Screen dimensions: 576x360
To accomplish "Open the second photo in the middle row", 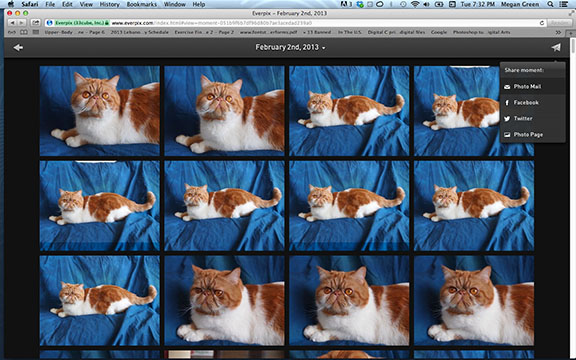I will click(x=224, y=206).
